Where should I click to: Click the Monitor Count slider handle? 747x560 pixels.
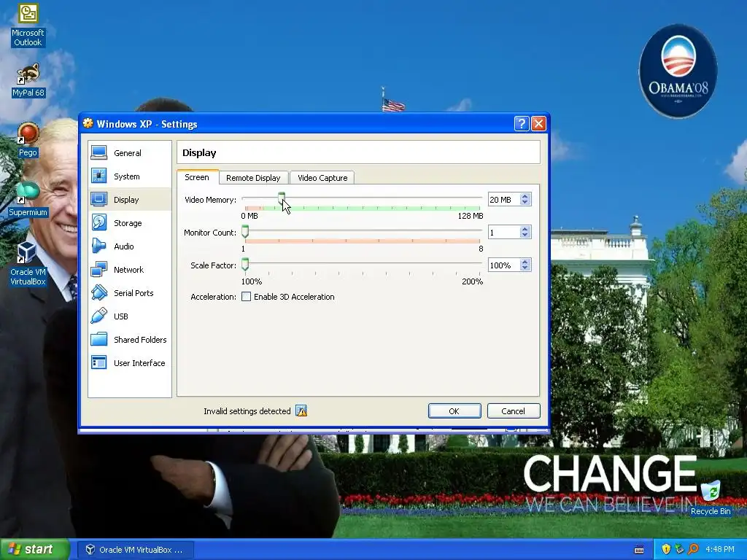coord(245,231)
